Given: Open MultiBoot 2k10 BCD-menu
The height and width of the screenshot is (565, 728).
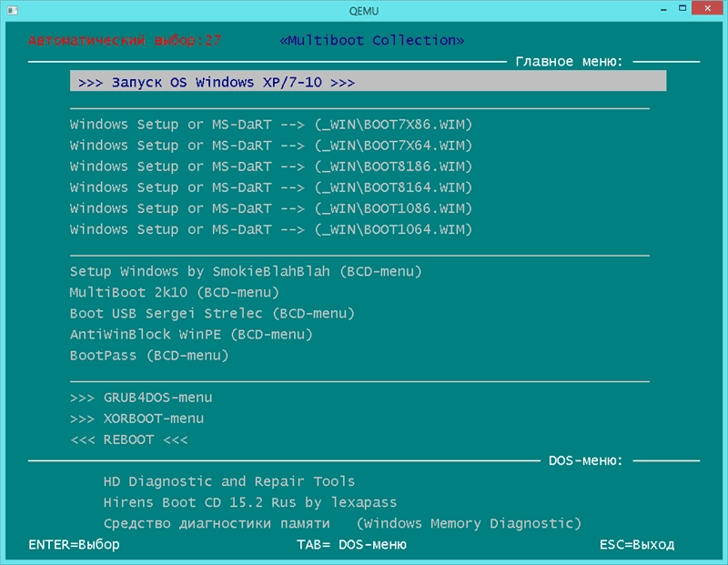Looking at the screenshot, I should [x=174, y=292].
